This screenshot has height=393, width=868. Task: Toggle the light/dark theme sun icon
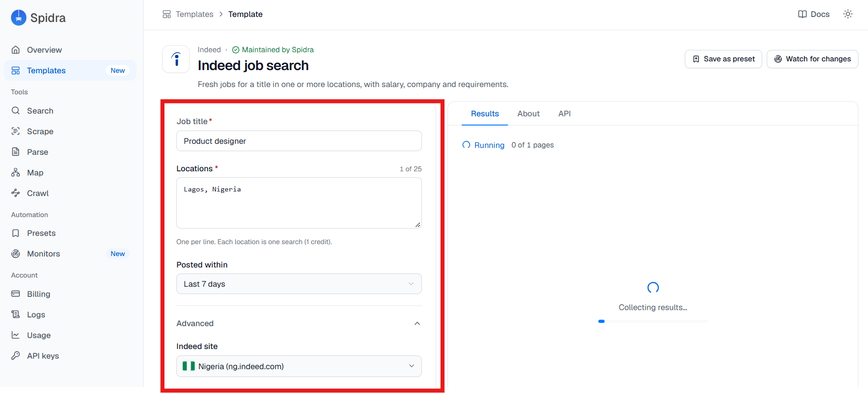click(x=848, y=14)
